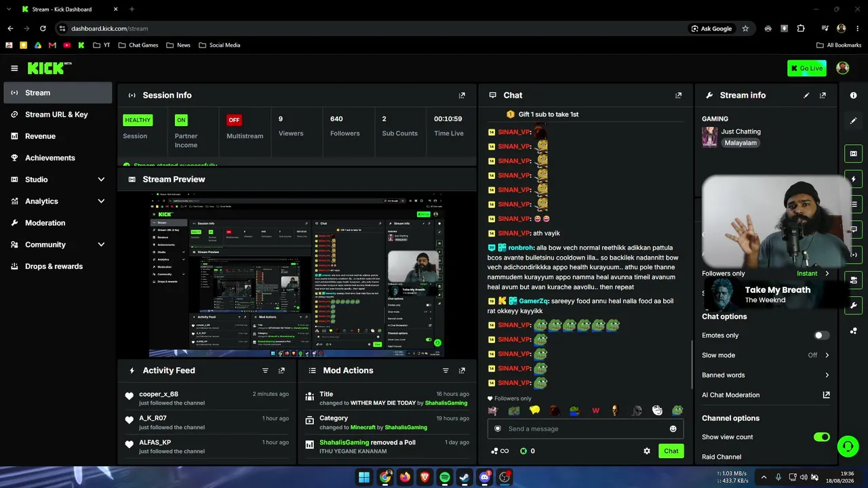
Task: Open All Bookmarks folder
Action: pyautogui.click(x=839, y=45)
